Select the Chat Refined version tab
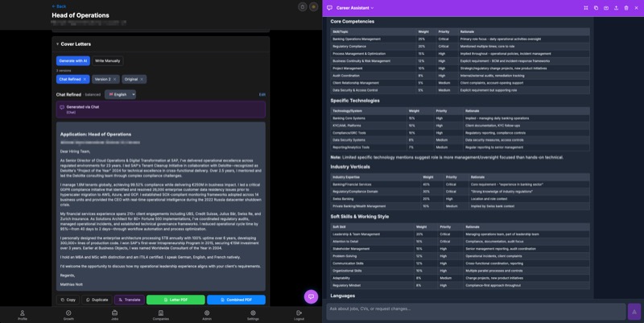644x323 pixels. (x=69, y=79)
